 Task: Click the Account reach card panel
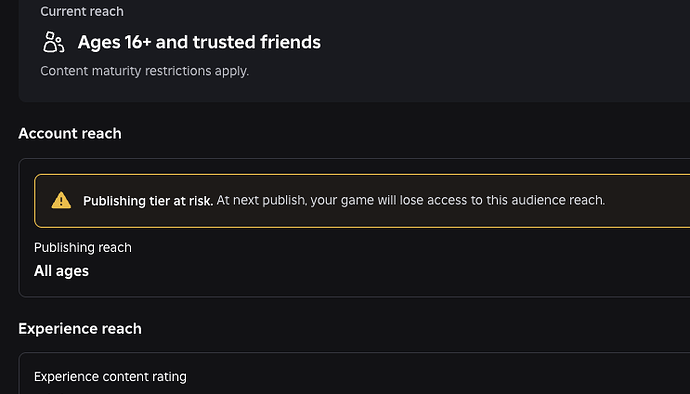(354, 228)
